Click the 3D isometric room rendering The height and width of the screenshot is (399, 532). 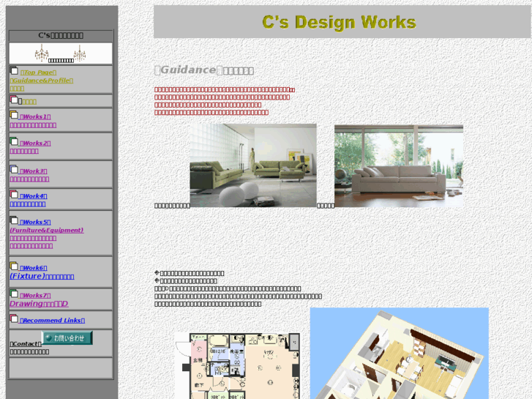(400, 353)
